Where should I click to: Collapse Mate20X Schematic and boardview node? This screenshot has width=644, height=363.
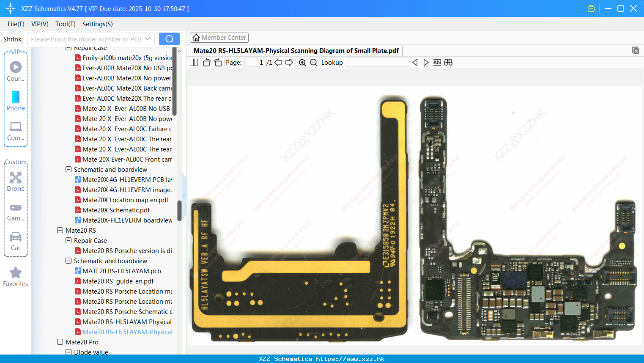[x=69, y=169]
